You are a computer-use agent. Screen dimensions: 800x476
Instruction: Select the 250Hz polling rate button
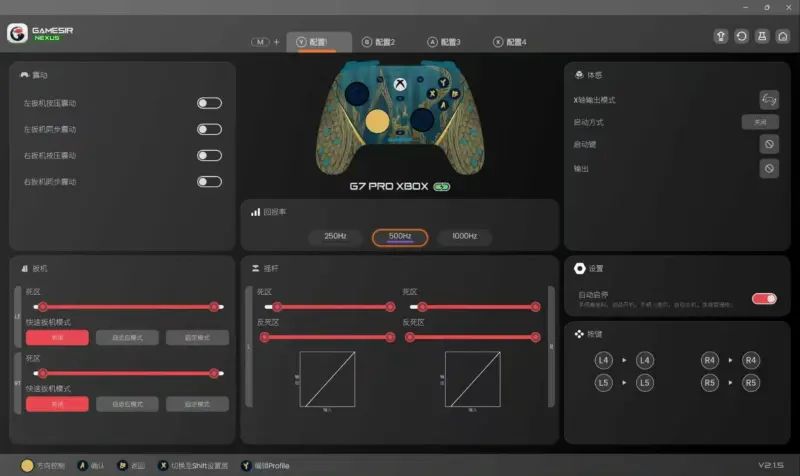click(335, 237)
